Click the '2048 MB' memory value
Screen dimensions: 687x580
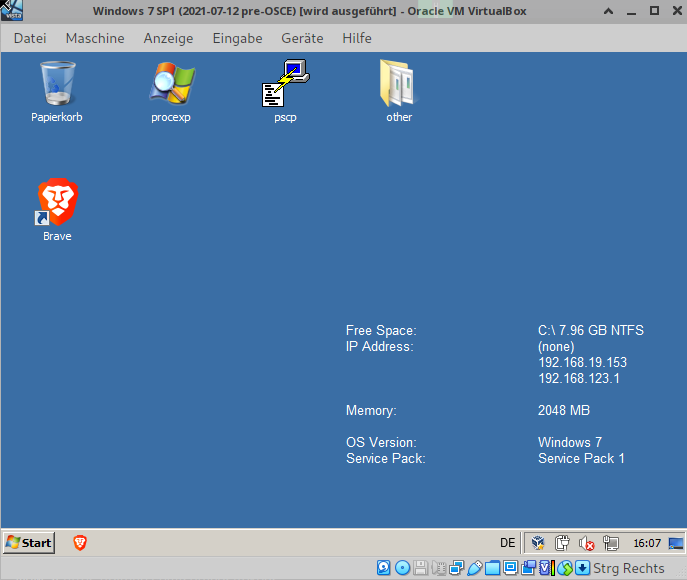[564, 410]
